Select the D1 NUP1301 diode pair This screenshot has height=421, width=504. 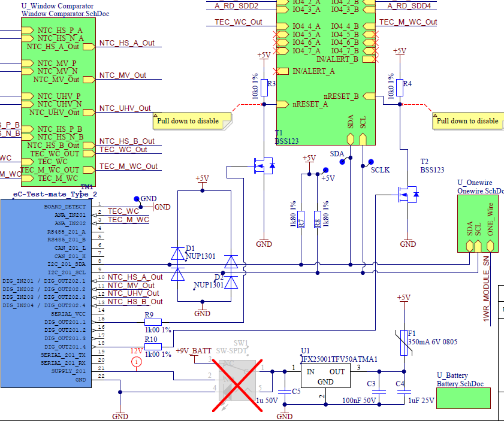click(x=177, y=264)
